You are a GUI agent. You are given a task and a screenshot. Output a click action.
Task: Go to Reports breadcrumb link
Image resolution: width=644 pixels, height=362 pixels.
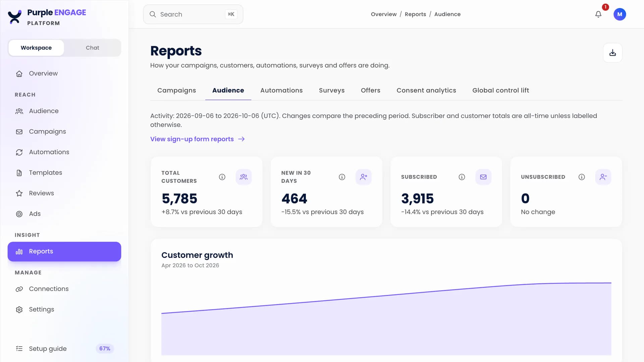pyautogui.click(x=415, y=14)
